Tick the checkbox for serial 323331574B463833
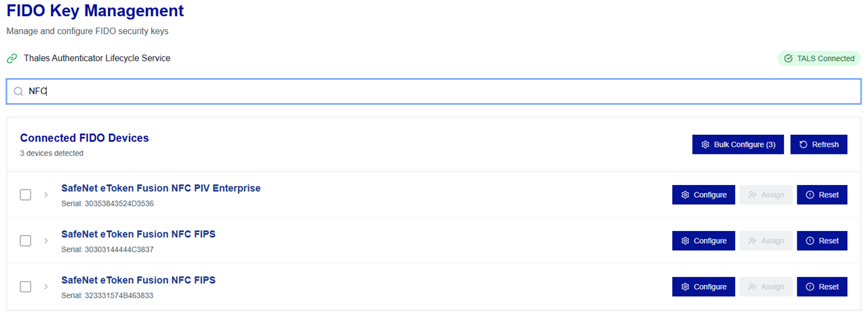The height and width of the screenshot is (317, 868). (26, 287)
